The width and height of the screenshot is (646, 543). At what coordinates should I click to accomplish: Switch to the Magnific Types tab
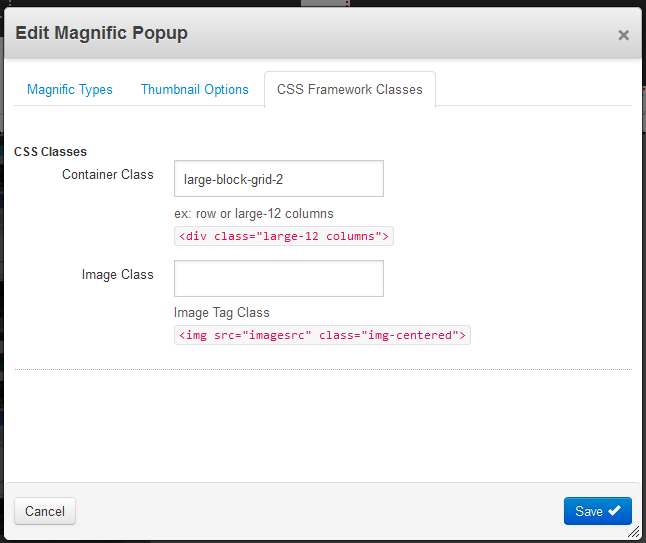pyautogui.click(x=70, y=89)
